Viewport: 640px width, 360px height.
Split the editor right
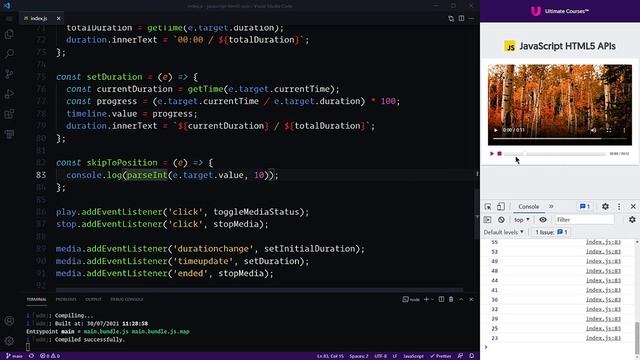(x=461, y=18)
